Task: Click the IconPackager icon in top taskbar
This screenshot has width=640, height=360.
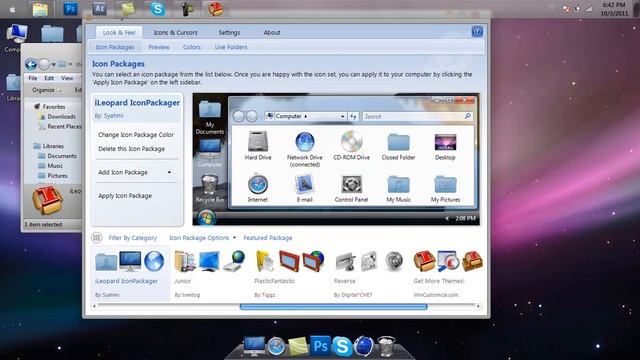Action: 216,9
